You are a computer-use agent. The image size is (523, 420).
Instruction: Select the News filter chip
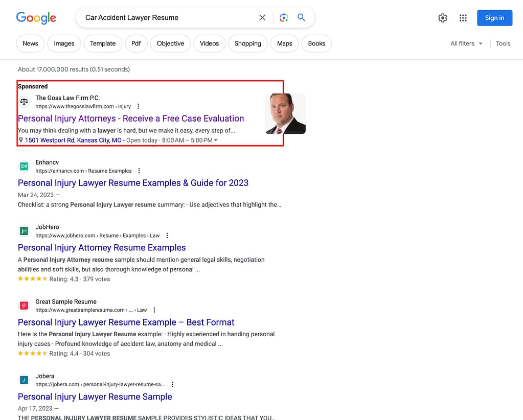point(30,43)
